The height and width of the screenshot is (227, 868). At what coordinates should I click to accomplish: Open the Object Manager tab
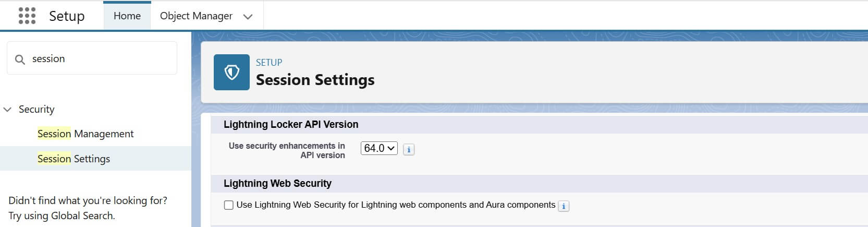click(x=196, y=16)
